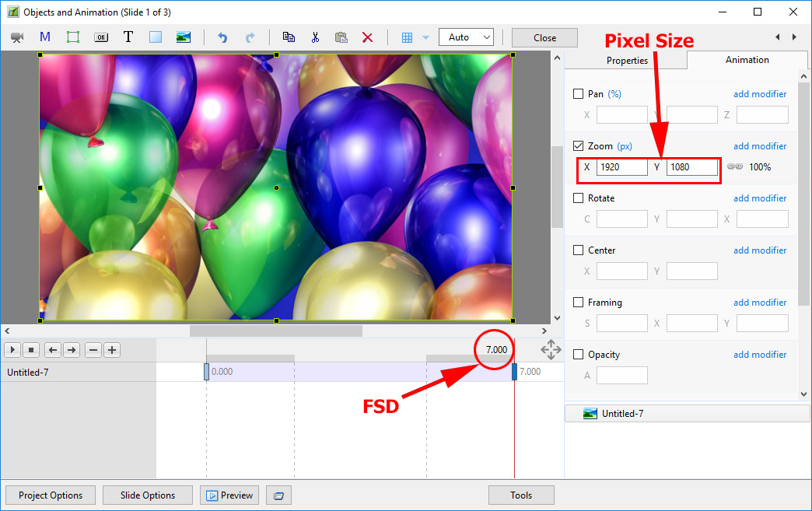
Task: Switch to the Properties tab
Action: coord(627,61)
